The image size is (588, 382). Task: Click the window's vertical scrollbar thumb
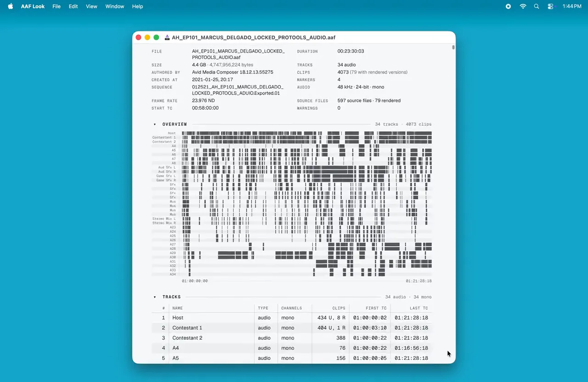[x=453, y=47]
